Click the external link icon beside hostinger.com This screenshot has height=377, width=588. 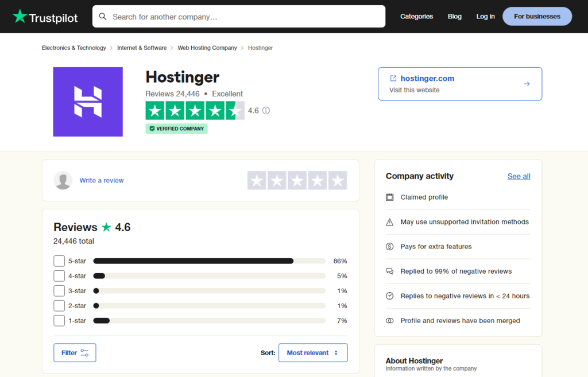point(393,78)
